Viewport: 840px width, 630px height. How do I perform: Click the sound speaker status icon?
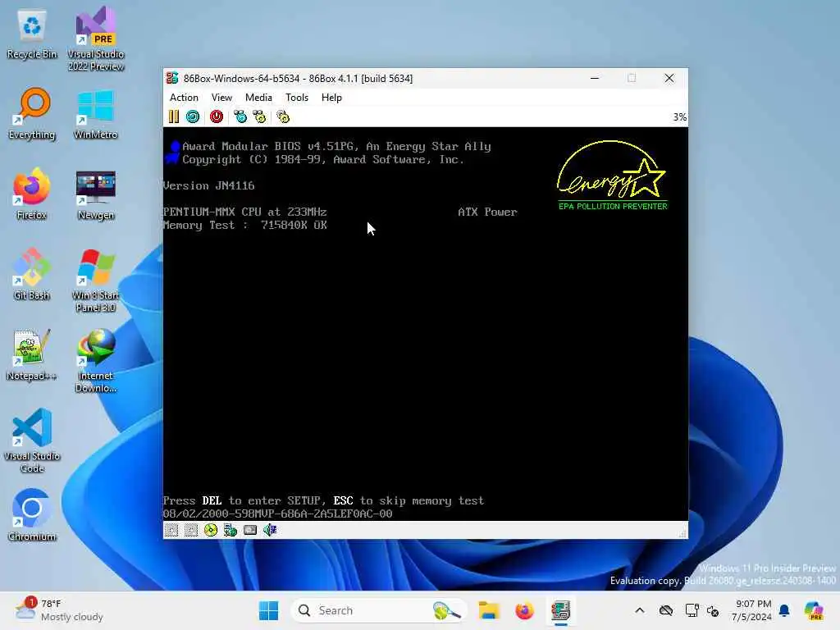tap(270, 531)
